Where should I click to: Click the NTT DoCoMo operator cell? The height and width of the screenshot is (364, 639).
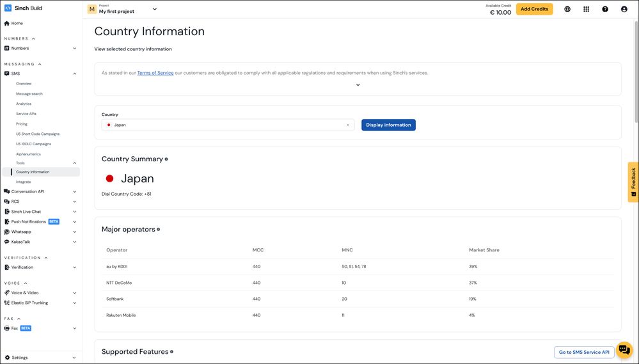[x=119, y=283]
